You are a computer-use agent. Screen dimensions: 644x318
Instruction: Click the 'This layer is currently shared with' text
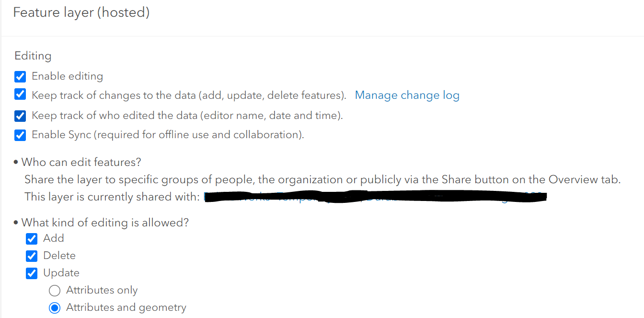(x=111, y=197)
